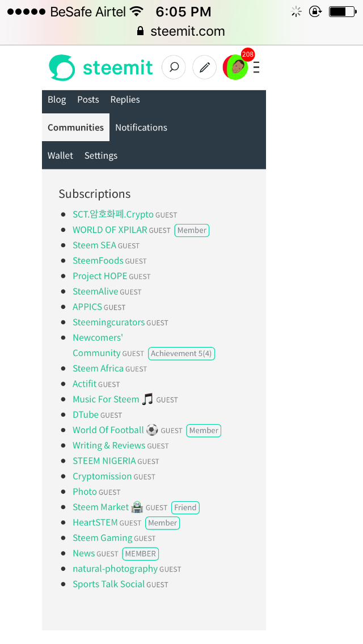Screen dimensions: 363x644
Task: Visit Music For Steem community
Action: coord(106,399)
